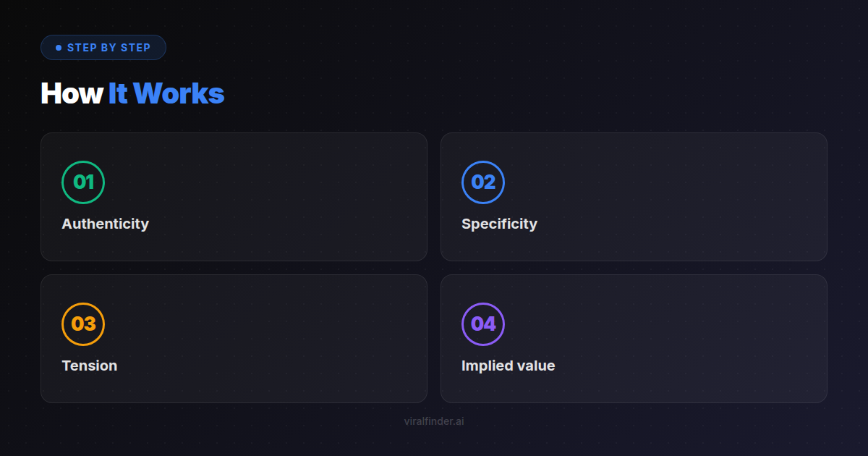Click the dot icon in STEP BY STEP badge
This screenshot has width=868, height=456.
point(58,47)
